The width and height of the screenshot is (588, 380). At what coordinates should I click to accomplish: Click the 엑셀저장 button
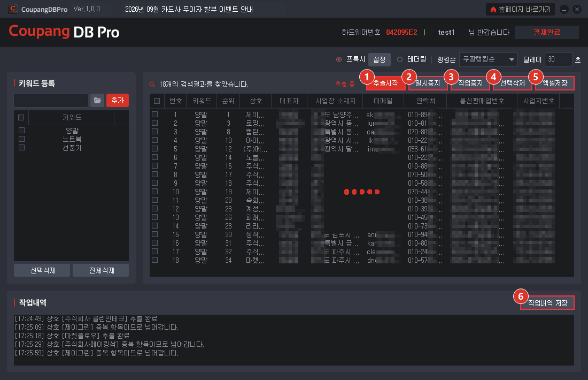[x=555, y=83]
